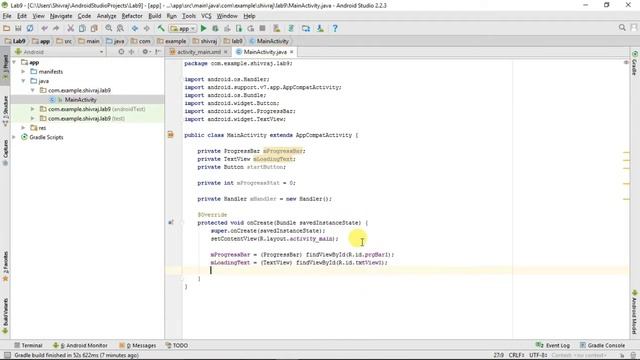Collapse the onCreate method fold marker
Image resolution: width=640 pixels, height=360 pixels.
182,222
